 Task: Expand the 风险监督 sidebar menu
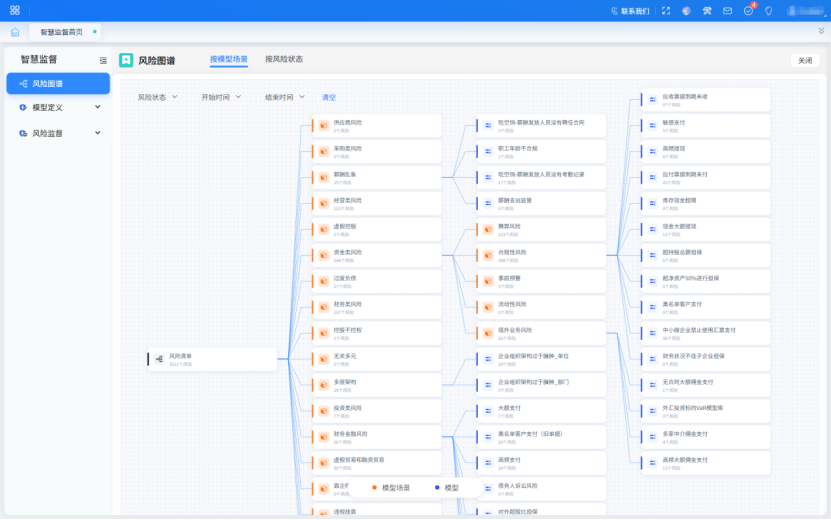coord(58,134)
